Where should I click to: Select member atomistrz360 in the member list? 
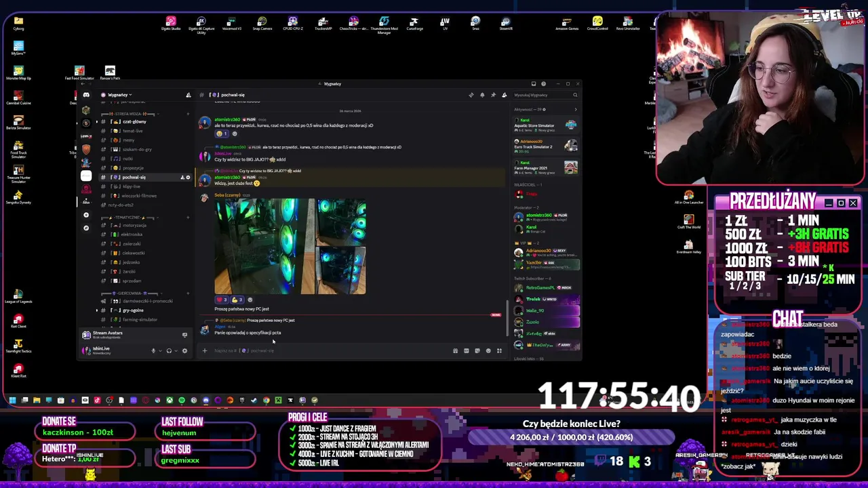[546, 217]
